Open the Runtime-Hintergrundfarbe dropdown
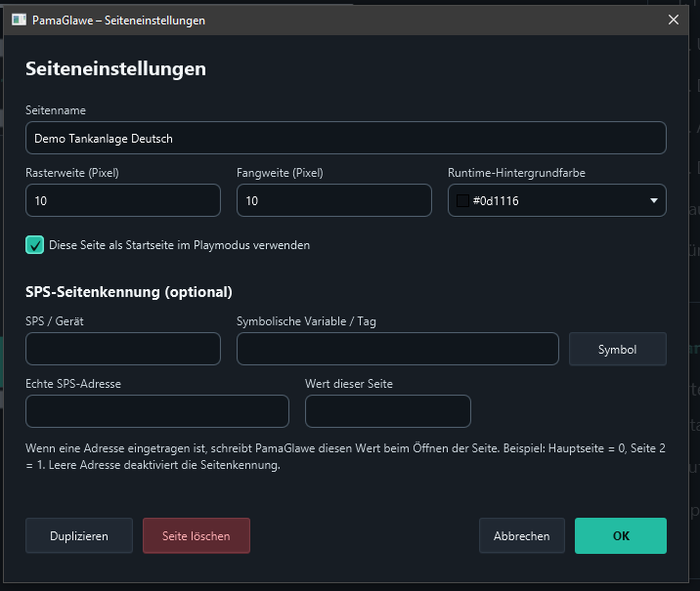This screenshot has width=700, height=591. click(557, 200)
